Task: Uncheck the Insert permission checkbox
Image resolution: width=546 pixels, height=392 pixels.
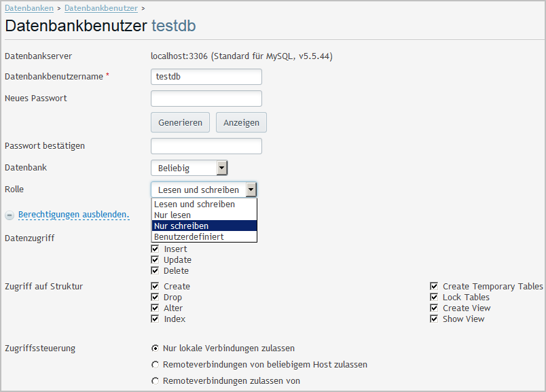Action: [x=155, y=249]
